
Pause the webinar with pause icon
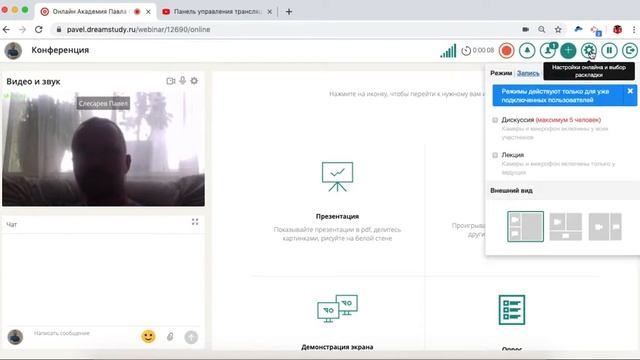point(609,51)
